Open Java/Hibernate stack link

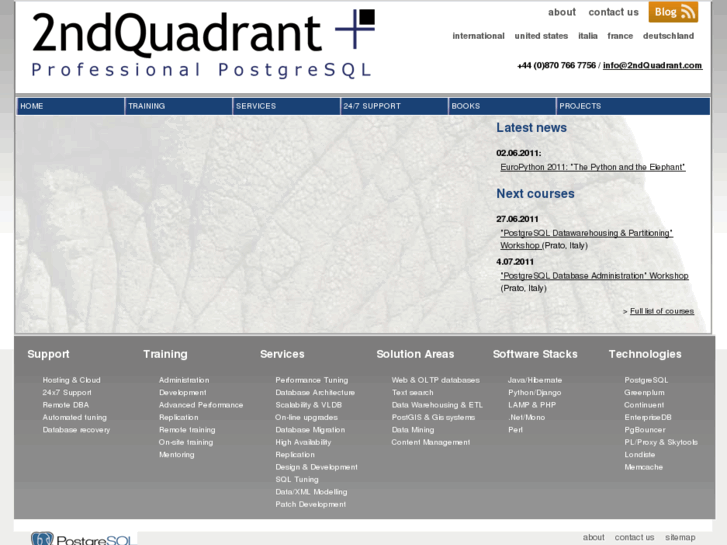coord(535,380)
